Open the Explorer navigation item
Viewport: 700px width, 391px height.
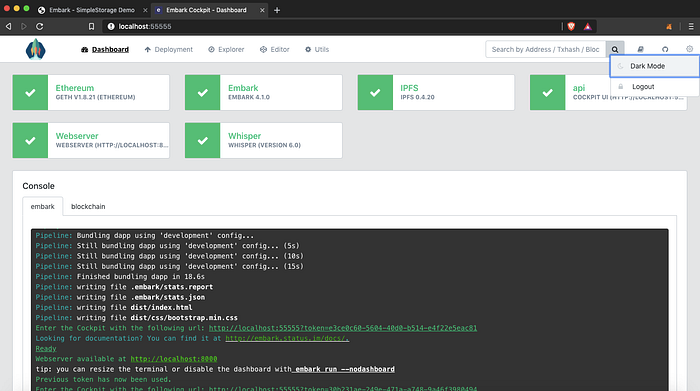(226, 50)
